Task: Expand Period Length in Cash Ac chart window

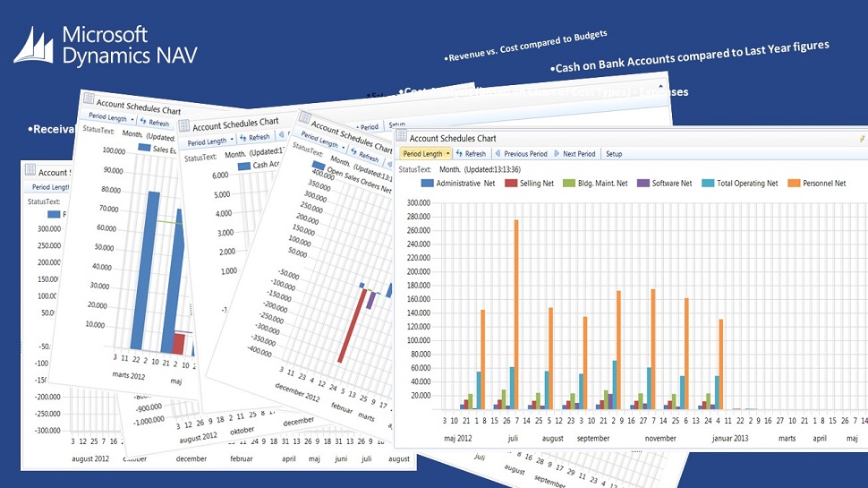Action: pyautogui.click(x=210, y=141)
